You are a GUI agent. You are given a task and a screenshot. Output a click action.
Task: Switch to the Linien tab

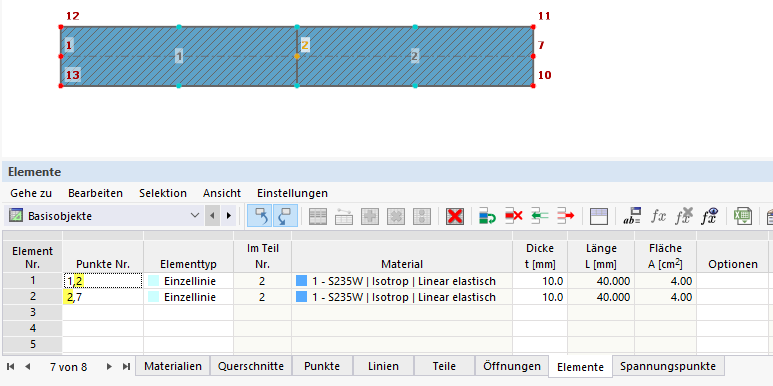(384, 366)
